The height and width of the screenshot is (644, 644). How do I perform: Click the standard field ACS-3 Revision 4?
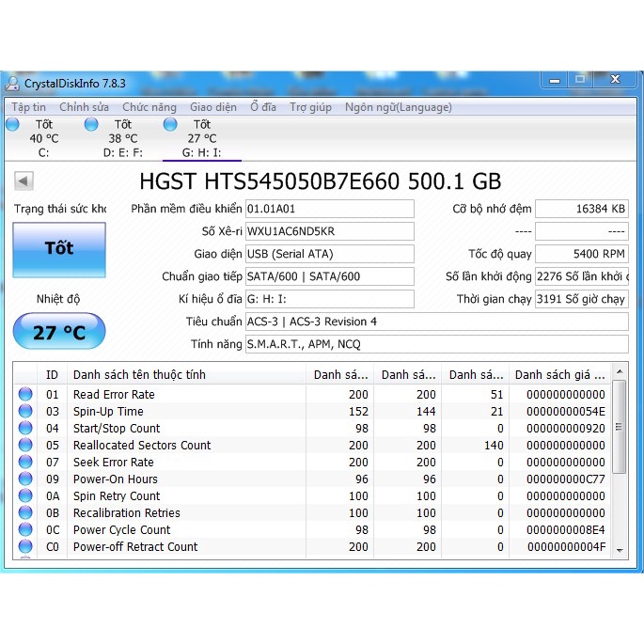coord(437,322)
